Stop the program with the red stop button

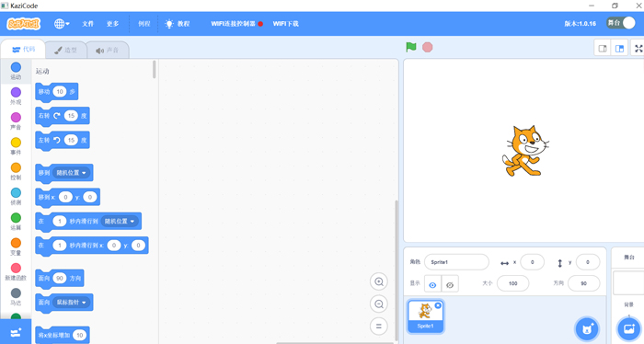pyautogui.click(x=428, y=47)
